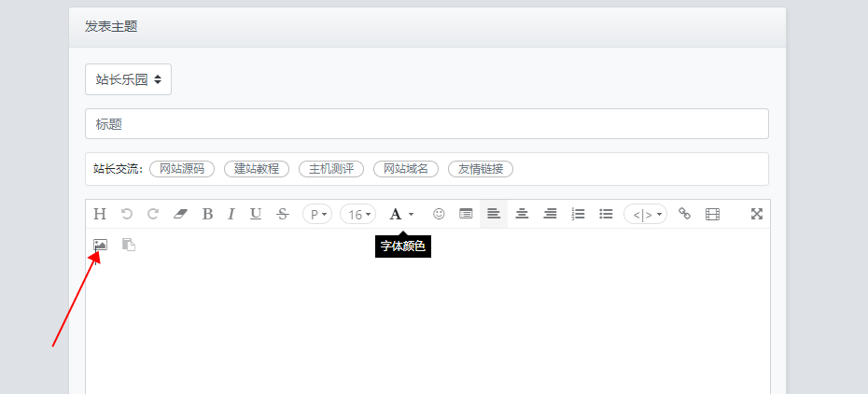Center align text

[x=522, y=214]
